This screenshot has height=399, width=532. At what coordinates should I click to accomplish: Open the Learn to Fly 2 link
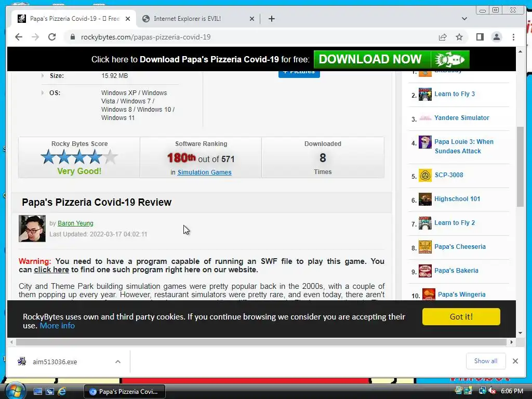click(x=455, y=223)
